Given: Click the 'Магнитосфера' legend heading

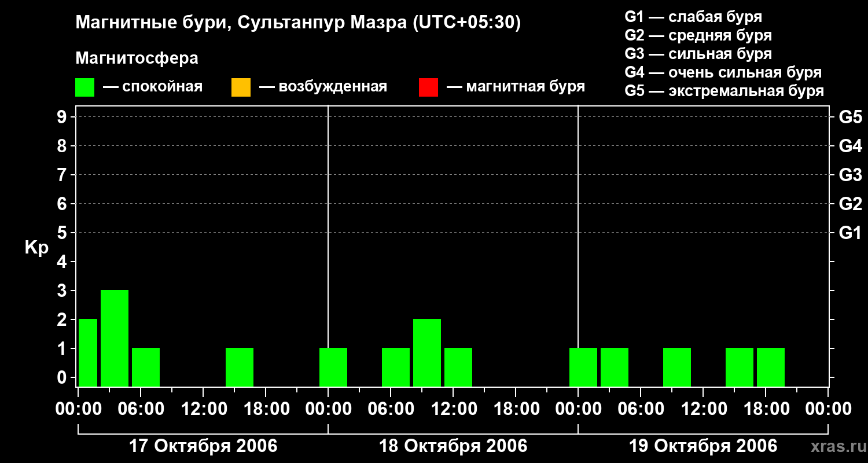Looking at the screenshot, I should coord(137,58).
